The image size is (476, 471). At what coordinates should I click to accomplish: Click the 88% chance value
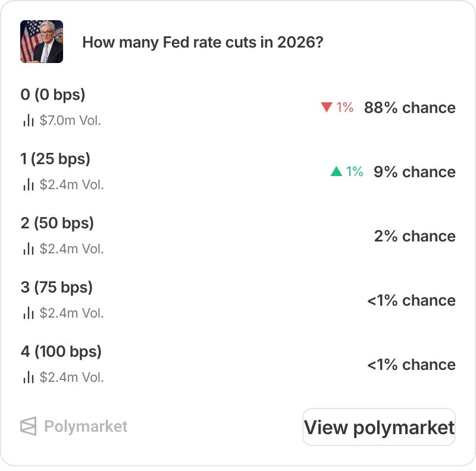[410, 108]
